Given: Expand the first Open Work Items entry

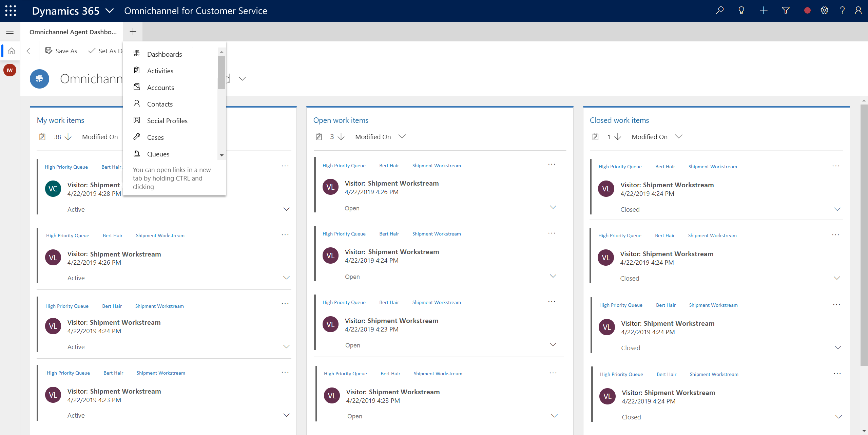Looking at the screenshot, I should (x=554, y=209).
